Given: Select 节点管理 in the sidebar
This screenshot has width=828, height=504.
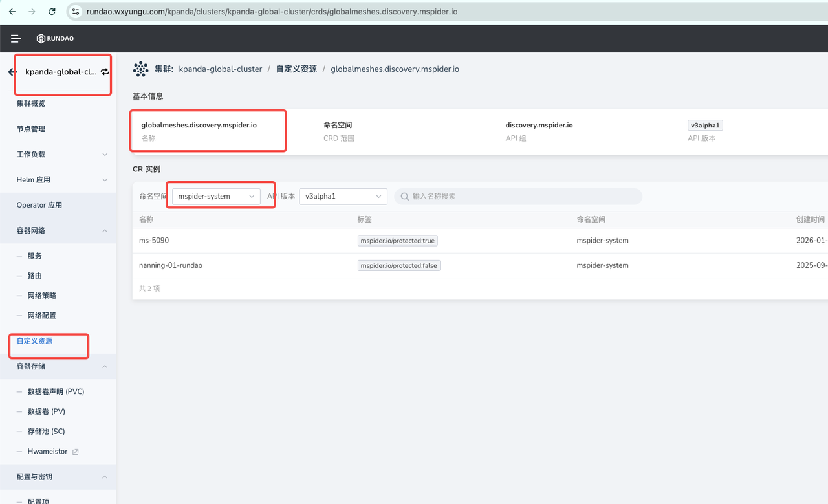Looking at the screenshot, I should click(x=31, y=129).
